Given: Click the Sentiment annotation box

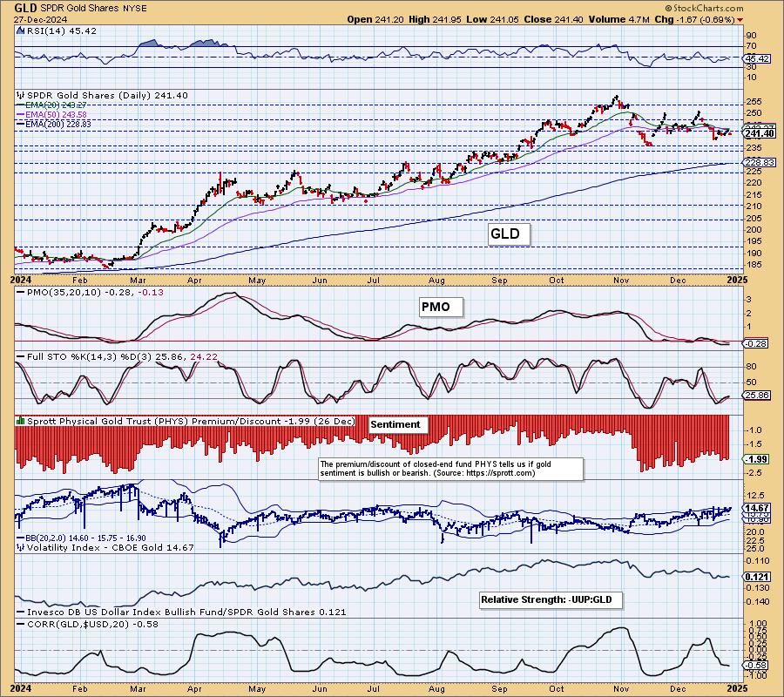Looking at the screenshot, I should 397,424.
